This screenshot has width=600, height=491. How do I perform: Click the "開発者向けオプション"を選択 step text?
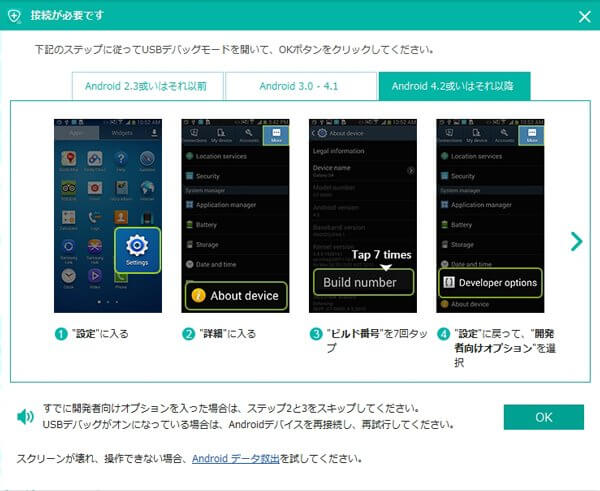pos(505,348)
